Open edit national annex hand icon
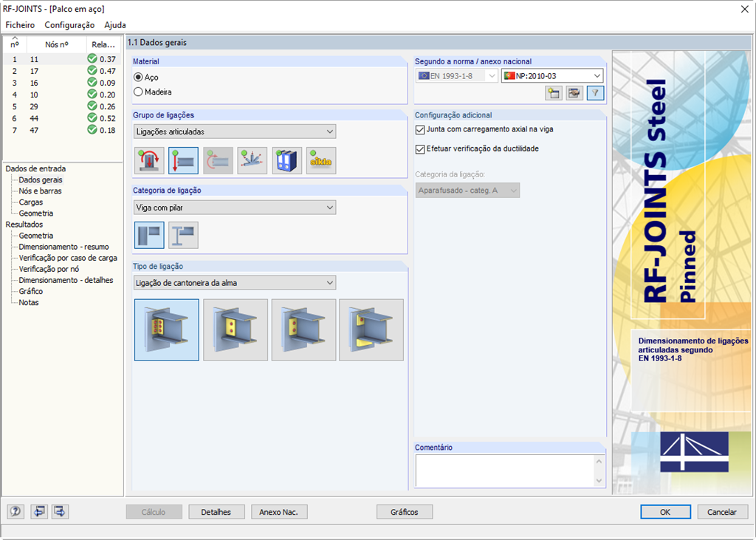Image resolution: width=756 pixels, height=540 pixels. point(574,93)
